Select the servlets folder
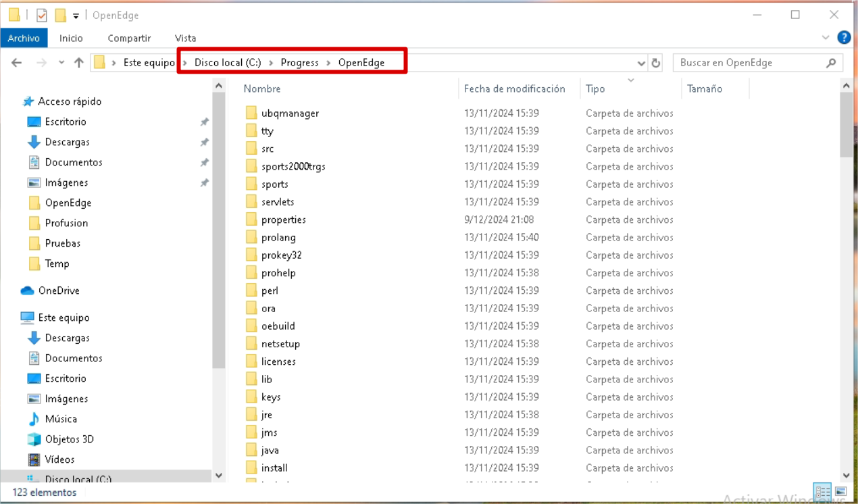 pos(278,202)
